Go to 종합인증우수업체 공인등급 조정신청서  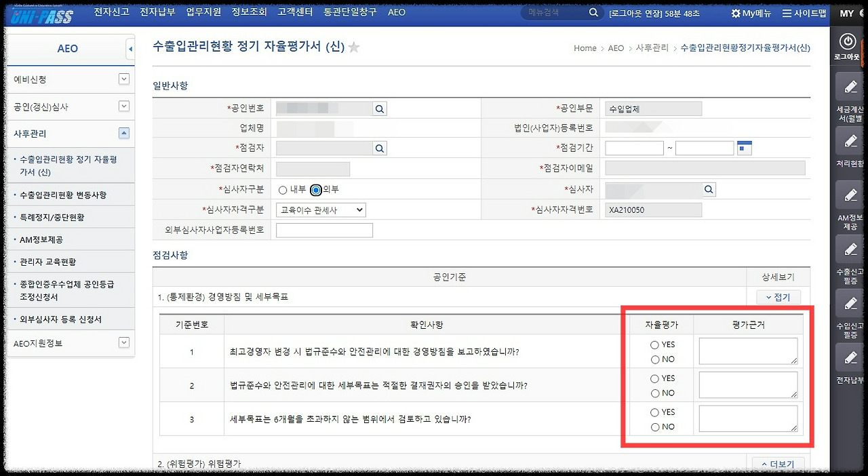click(x=68, y=291)
